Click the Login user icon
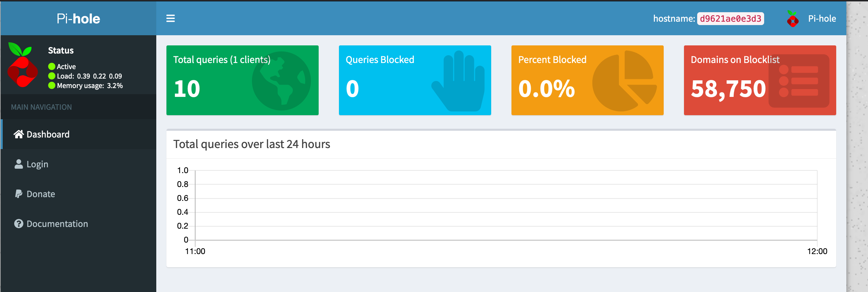868x292 pixels. tap(19, 164)
